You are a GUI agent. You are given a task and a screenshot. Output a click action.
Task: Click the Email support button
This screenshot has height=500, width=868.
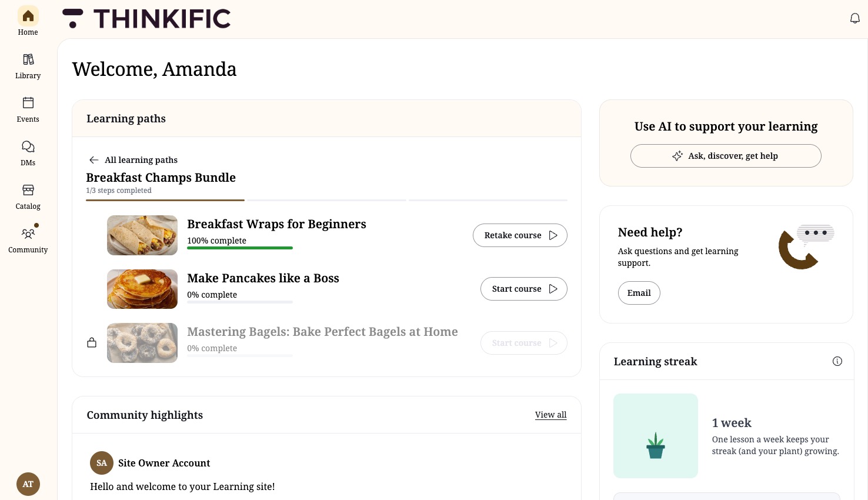[639, 293]
